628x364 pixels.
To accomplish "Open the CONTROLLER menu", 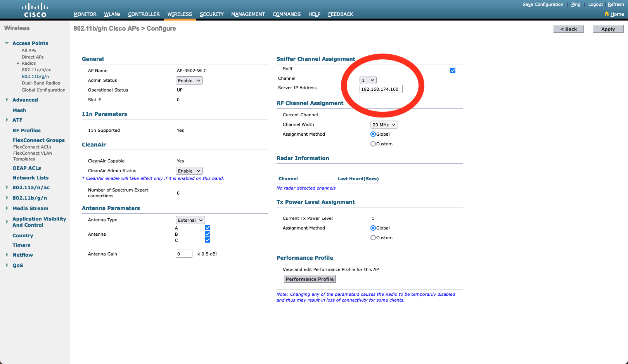I will [x=144, y=14].
